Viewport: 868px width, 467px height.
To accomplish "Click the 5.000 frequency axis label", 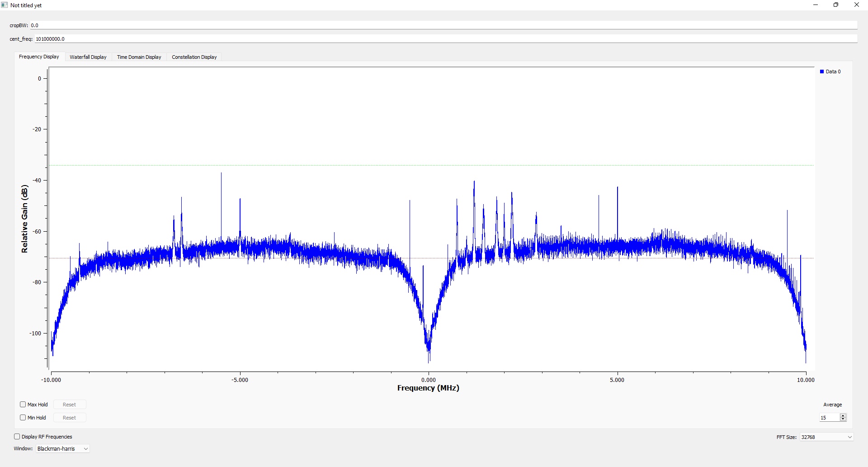I will click(x=617, y=380).
